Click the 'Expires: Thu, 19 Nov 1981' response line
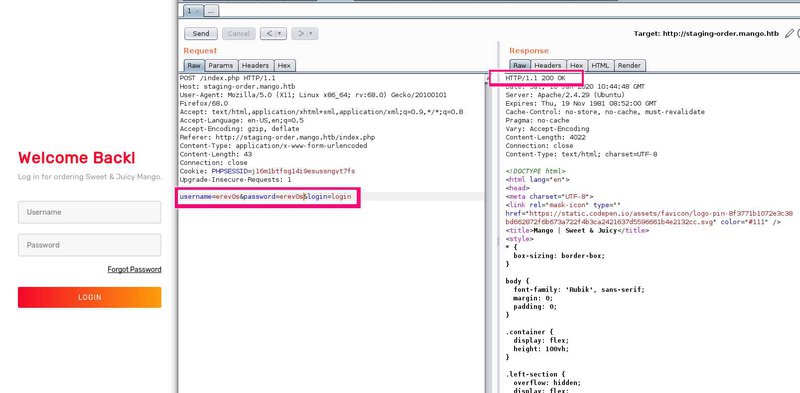This screenshot has height=393, width=800. (581, 104)
